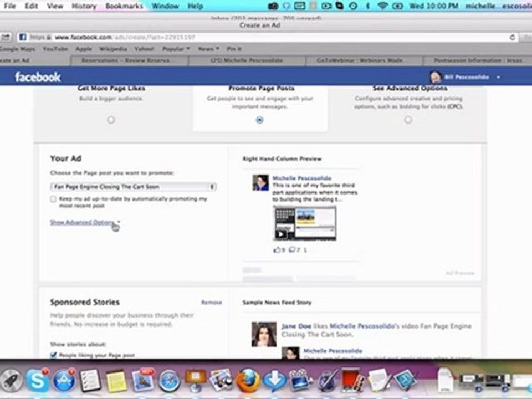Open the File menu
The height and width of the screenshot is (399, 532).
pos(9,6)
